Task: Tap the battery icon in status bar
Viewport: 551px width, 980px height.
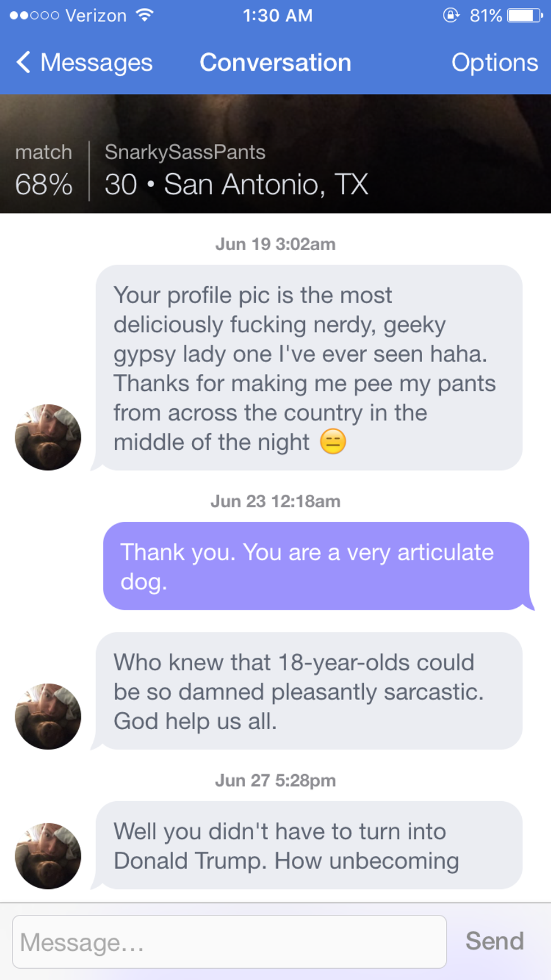Action: click(x=525, y=15)
